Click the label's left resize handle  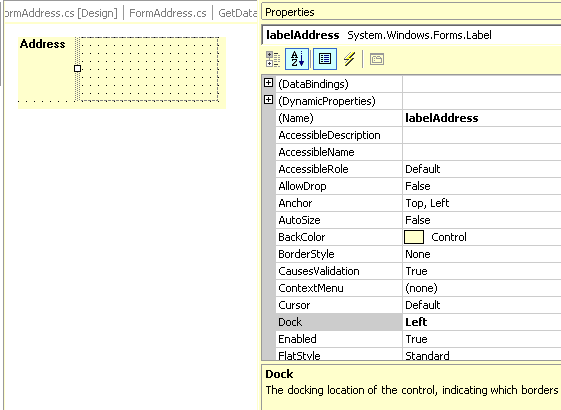point(77,68)
